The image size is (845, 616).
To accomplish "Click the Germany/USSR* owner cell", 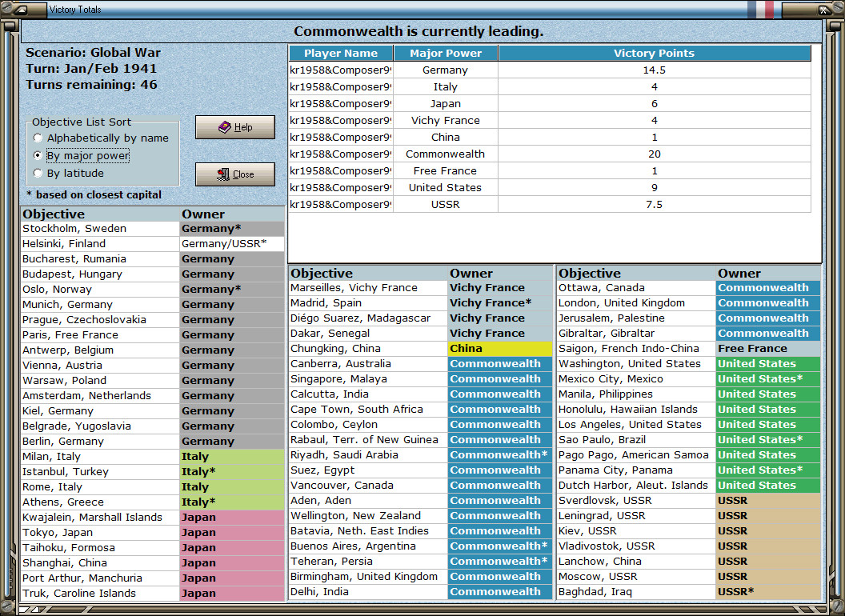I will (232, 243).
